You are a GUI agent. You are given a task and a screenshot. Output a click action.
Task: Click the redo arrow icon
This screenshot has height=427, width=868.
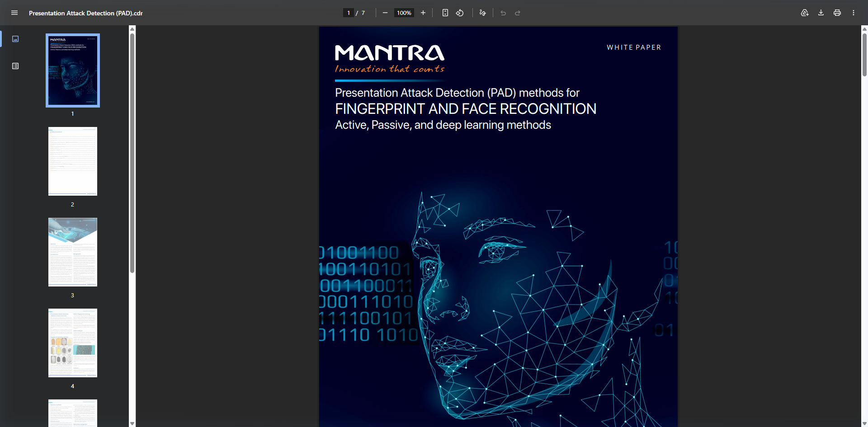pyautogui.click(x=518, y=13)
